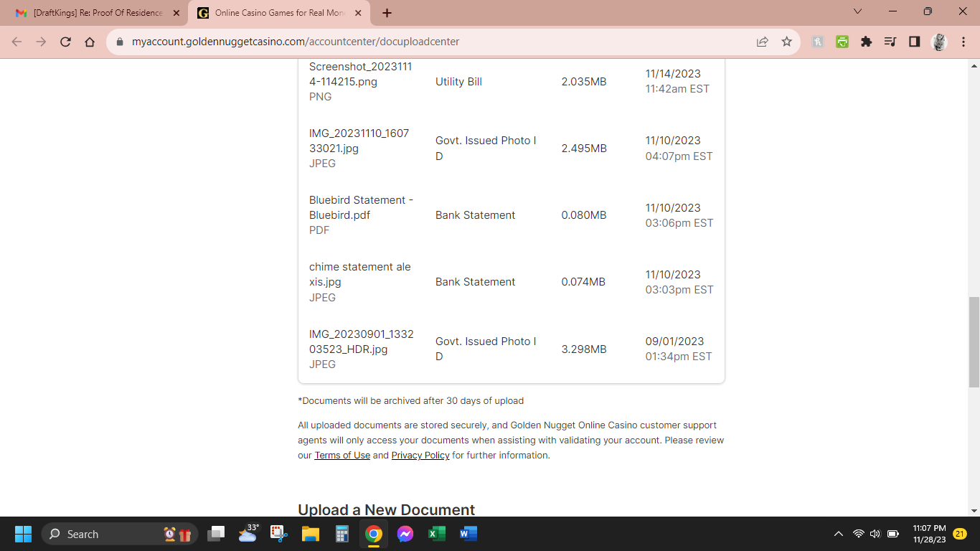The width and height of the screenshot is (980, 551).
Task: Open a new browser tab
Action: point(387,13)
